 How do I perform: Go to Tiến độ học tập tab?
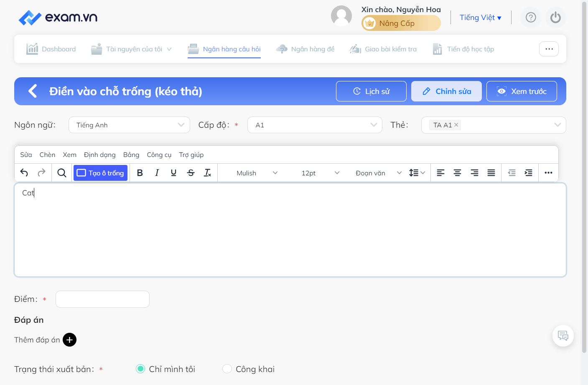[463, 49]
